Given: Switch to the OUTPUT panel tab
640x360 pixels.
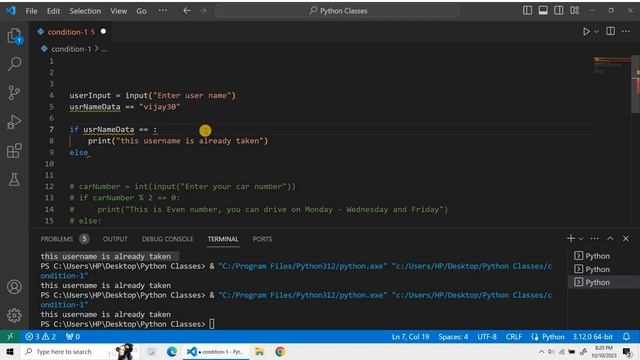Looking at the screenshot, I should click(x=115, y=239).
